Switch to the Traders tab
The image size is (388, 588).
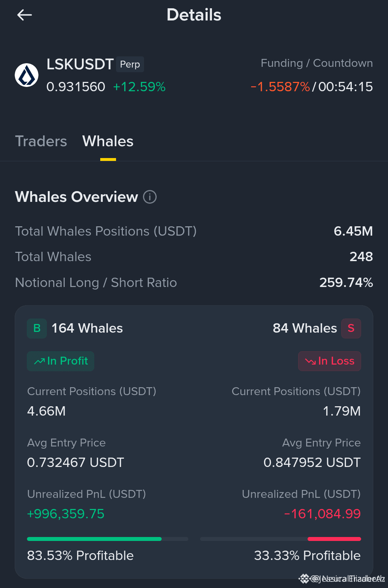point(41,141)
